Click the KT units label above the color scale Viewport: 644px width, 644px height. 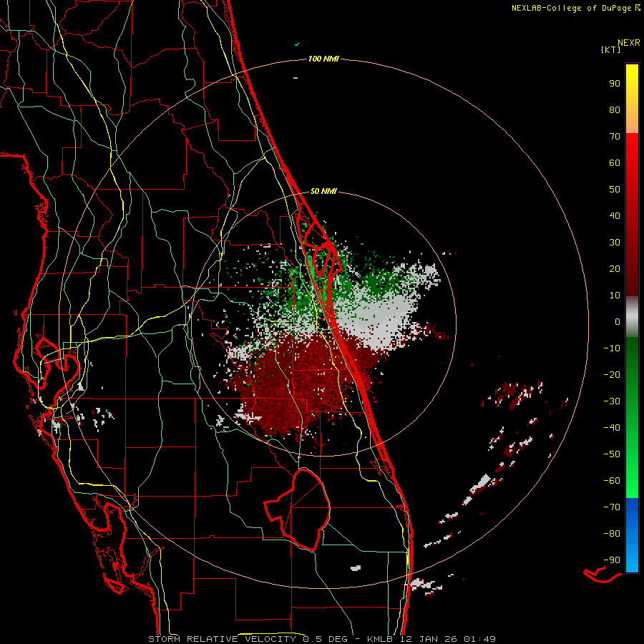tap(611, 49)
